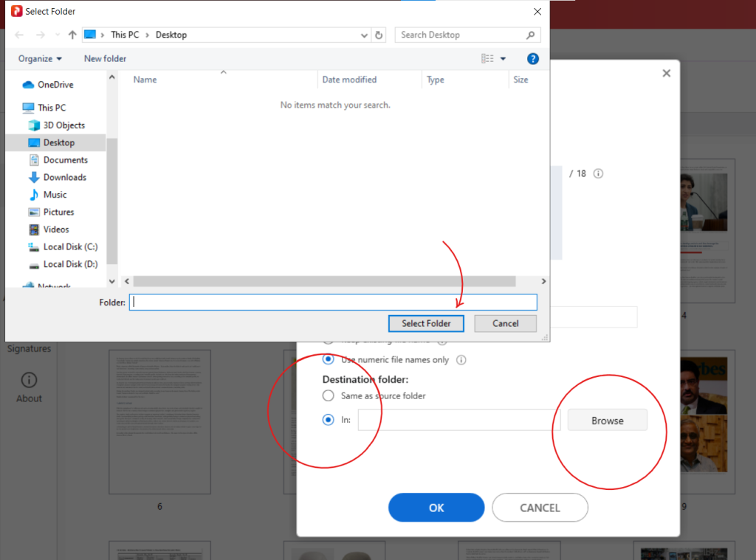Viewport: 756px width, 560px height.
Task: Choose the Use numeric file names only option
Action: click(326, 360)
